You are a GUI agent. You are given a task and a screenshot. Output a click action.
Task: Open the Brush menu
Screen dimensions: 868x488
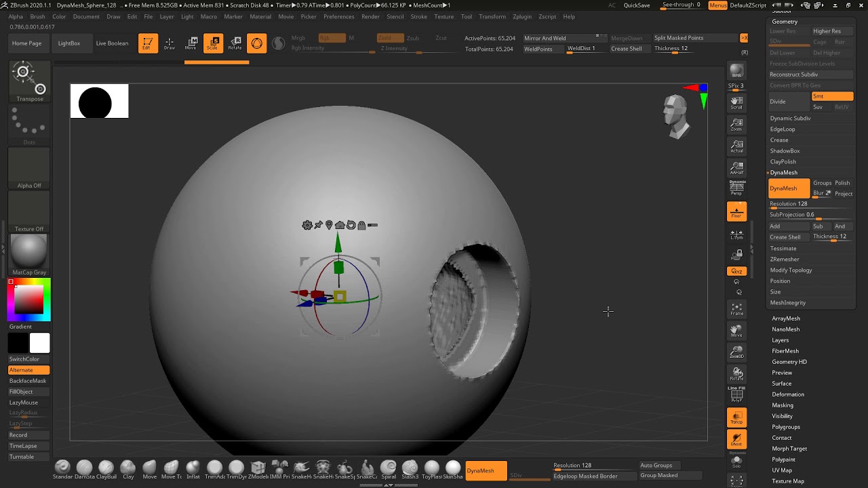(37, 16)
